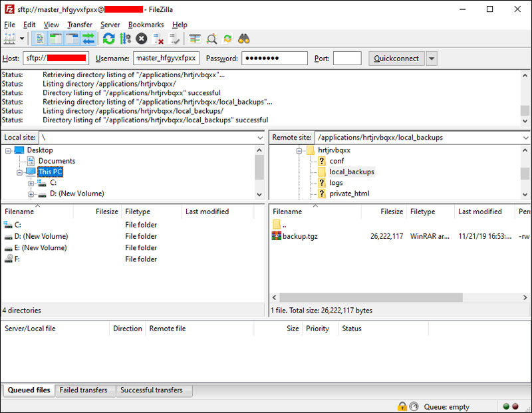Switch to Failed transfers tab
The height and width of the screenshot is (413, 532).
[84, 390]
